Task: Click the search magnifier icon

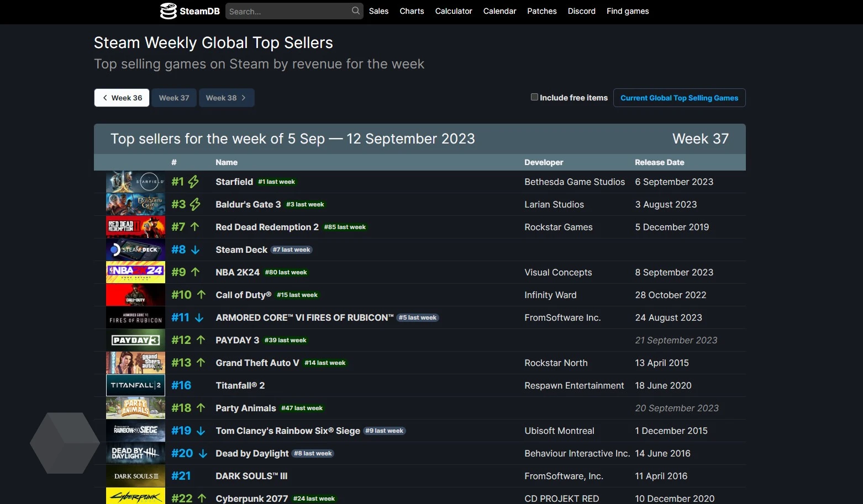Action: (x=356, y=10)
